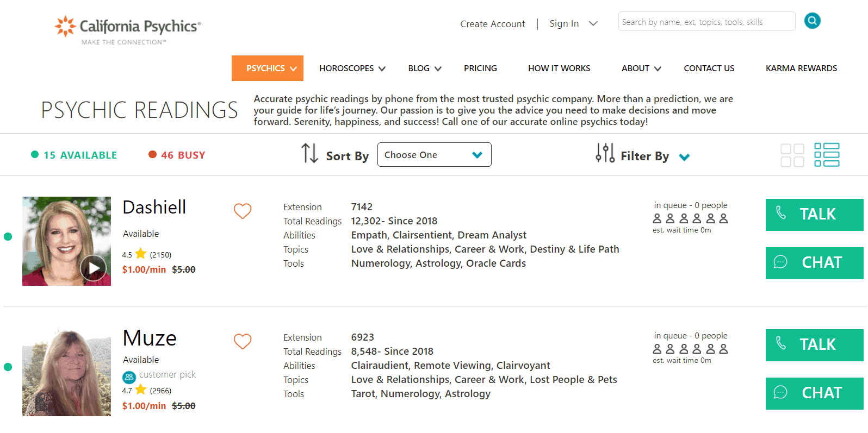Click the Create Account link
This screenshot has width=868, height=433.
coord(493,24)
